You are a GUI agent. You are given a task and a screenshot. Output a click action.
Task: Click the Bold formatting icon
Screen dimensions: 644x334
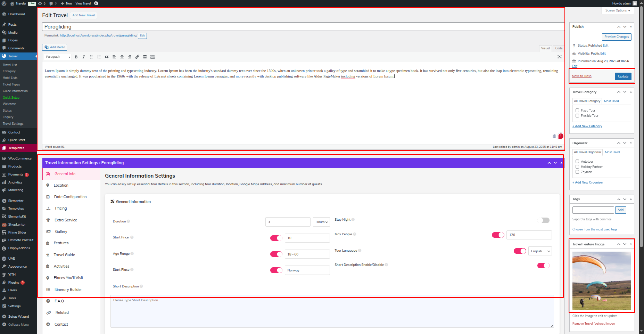[x=76, y=57]
